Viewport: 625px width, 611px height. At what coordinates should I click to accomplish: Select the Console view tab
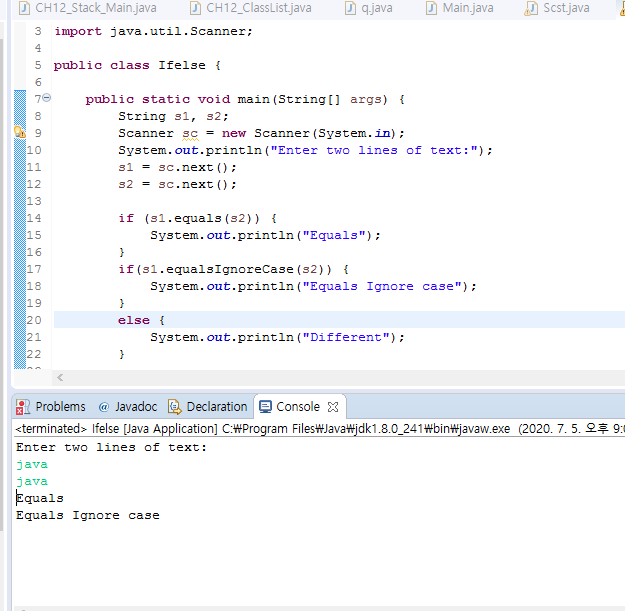pyautogui.click(x=298, y=407)
